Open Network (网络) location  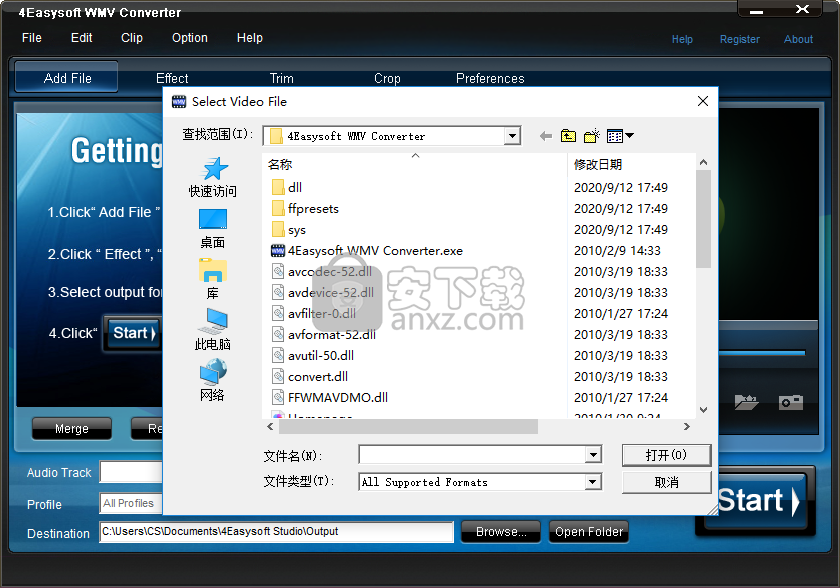(213, 380)
